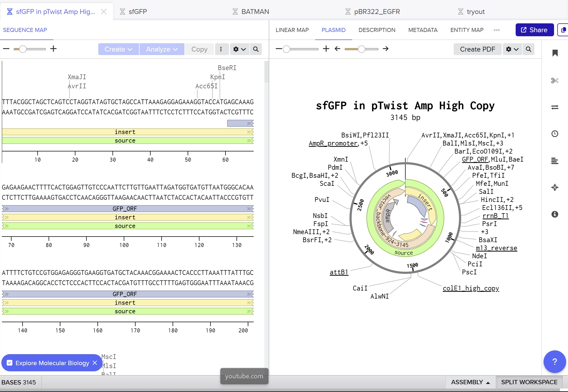Open sequence map settings gear dropdown
Image resolution: width=568 pixels, height=392 pixels.
pyautogui.click(x=239, y=49)
